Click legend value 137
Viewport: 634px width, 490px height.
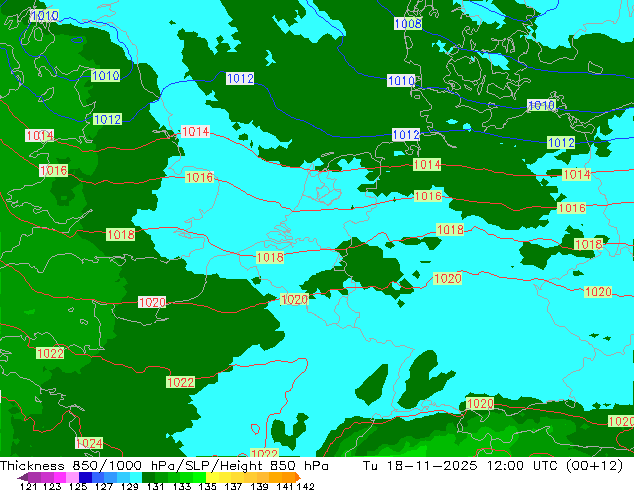[x=233, y=486]
